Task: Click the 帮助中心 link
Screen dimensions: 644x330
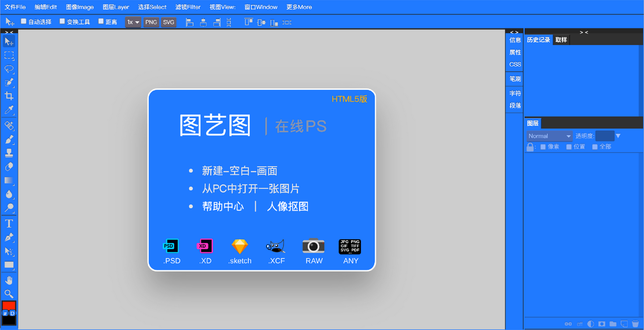Action: pos(223,206)
